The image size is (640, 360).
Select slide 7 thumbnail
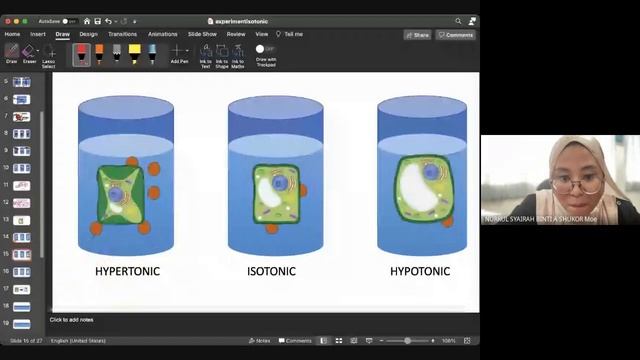point(22,117)
